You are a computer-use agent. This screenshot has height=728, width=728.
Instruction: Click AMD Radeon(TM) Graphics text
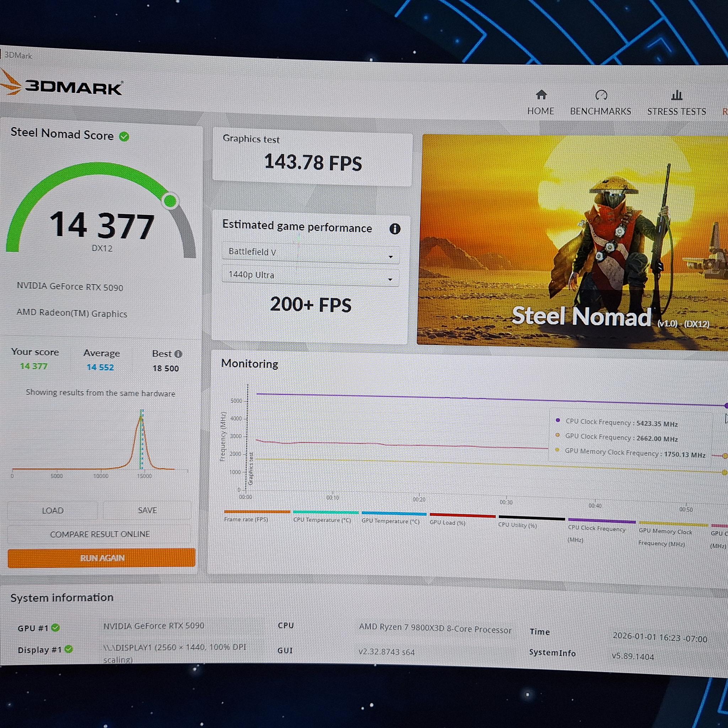[71, 313]
